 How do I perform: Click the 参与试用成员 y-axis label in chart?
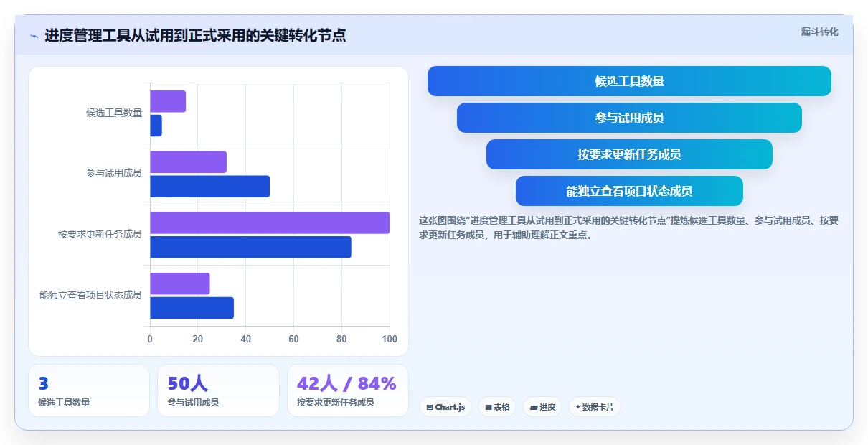[x=113, y=174]
